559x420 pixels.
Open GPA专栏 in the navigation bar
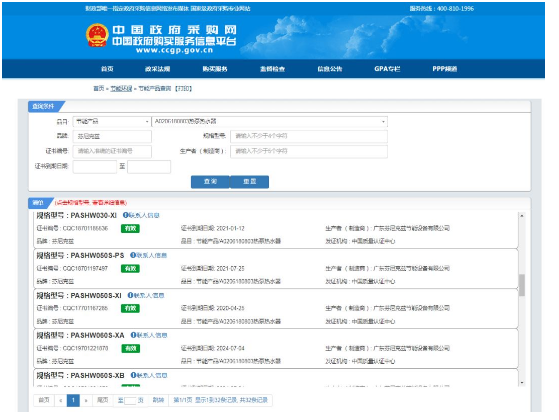[387, 69]
